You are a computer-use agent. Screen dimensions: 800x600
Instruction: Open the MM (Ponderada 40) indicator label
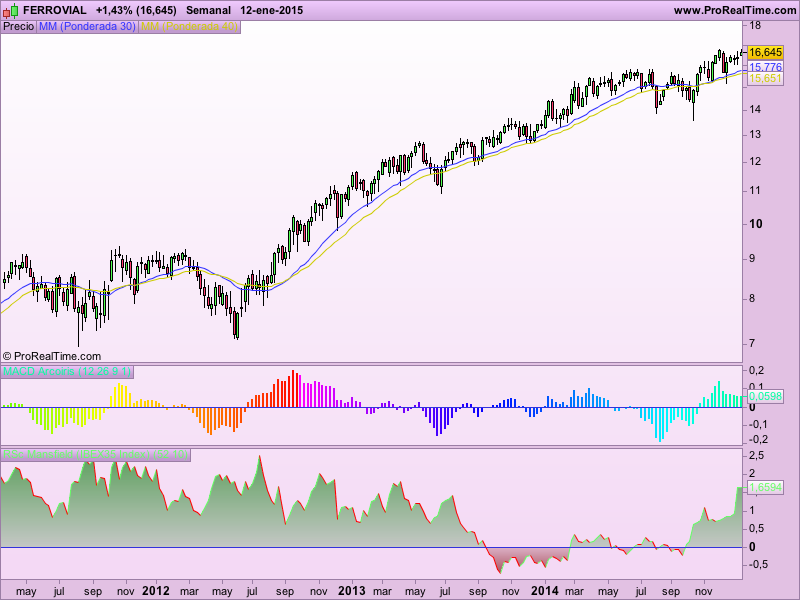click(x=189, y=27)
